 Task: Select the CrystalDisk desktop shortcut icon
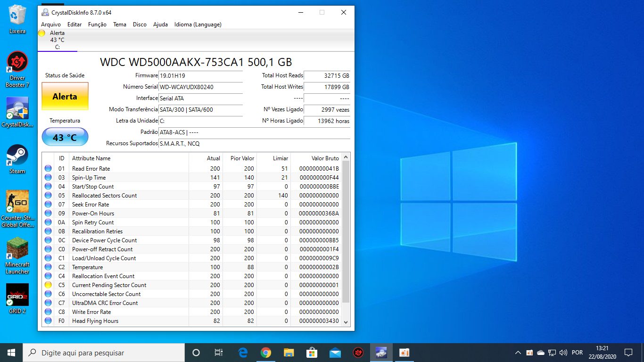[x=17, y=112]
